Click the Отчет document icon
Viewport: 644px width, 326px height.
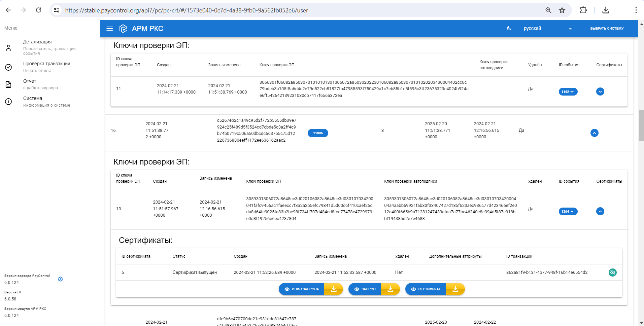click(x=9, y=84)
